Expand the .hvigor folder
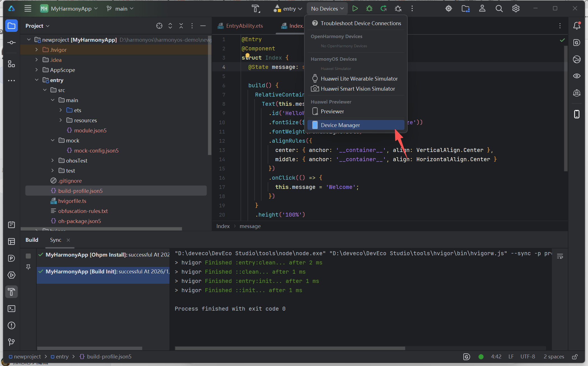This screenshot has width=588, height=366. 36,50
